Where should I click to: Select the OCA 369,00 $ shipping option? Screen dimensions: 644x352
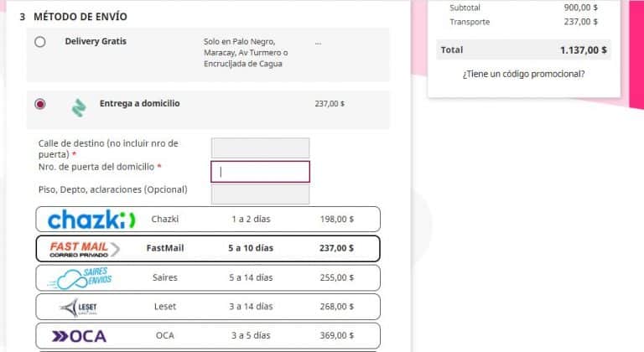coord(208,335)
